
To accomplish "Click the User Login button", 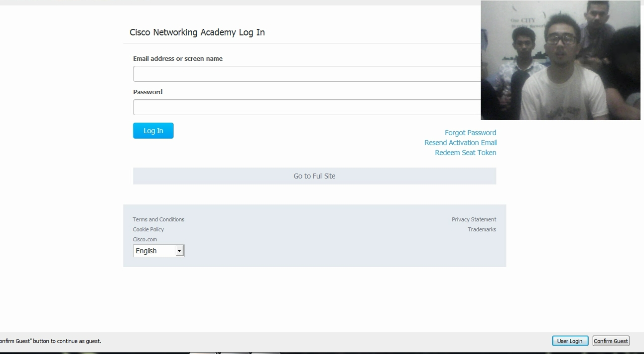I will point(570,341).
